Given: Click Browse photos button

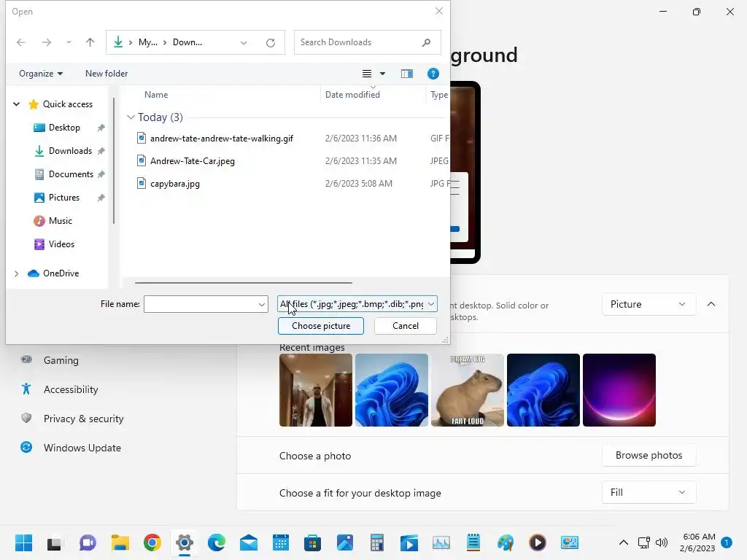Looking at the screenshot, I should click(x=649, y=455).
